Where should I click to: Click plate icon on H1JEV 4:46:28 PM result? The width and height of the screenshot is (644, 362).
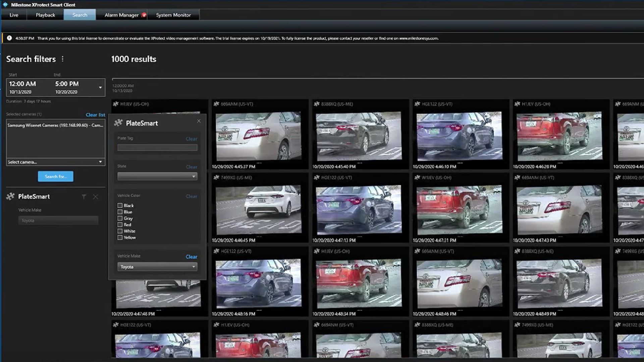[x=518, y=104]
